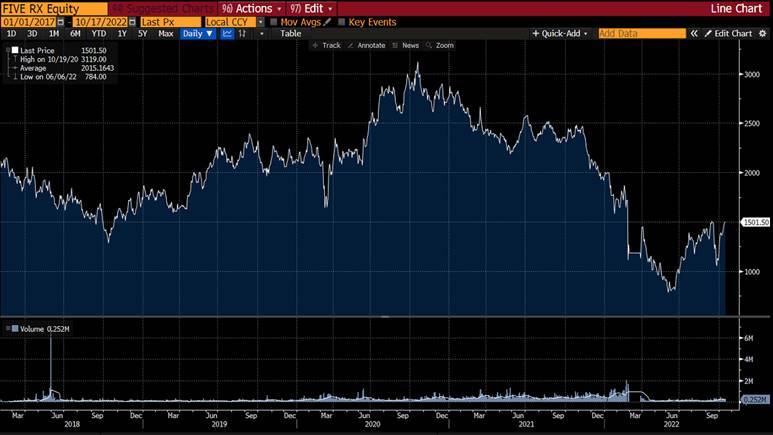Click the Edit Chart button
Screen dimensions: 773x435
pyautogui.click(x=732, y=33)
